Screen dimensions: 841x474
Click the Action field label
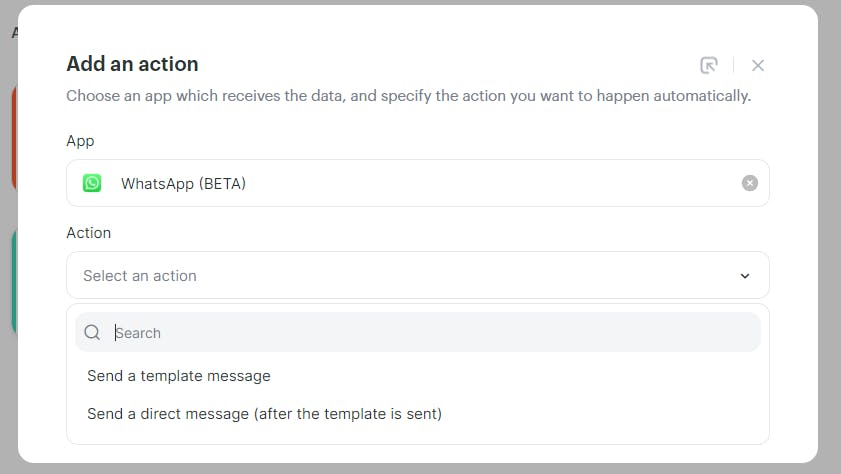tap(88, 233)
